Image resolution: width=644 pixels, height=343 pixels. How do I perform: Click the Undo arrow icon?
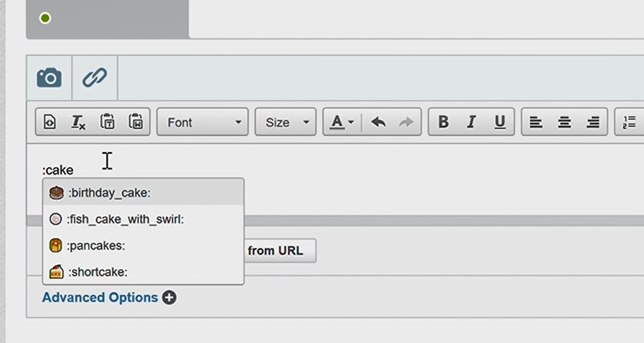coord(378,122)
